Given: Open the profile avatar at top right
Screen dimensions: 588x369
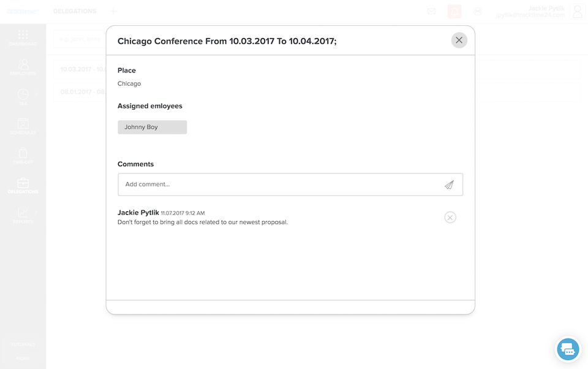Looking at the screenshot, I should click(578, 11).
